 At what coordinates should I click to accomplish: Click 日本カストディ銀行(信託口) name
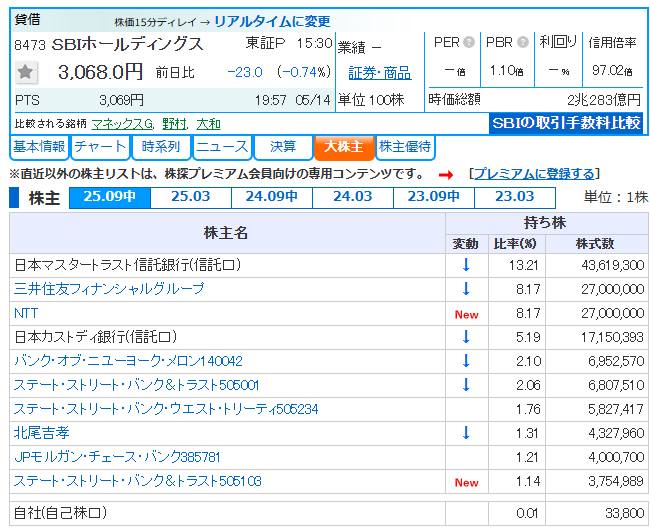tap(96, 337)
